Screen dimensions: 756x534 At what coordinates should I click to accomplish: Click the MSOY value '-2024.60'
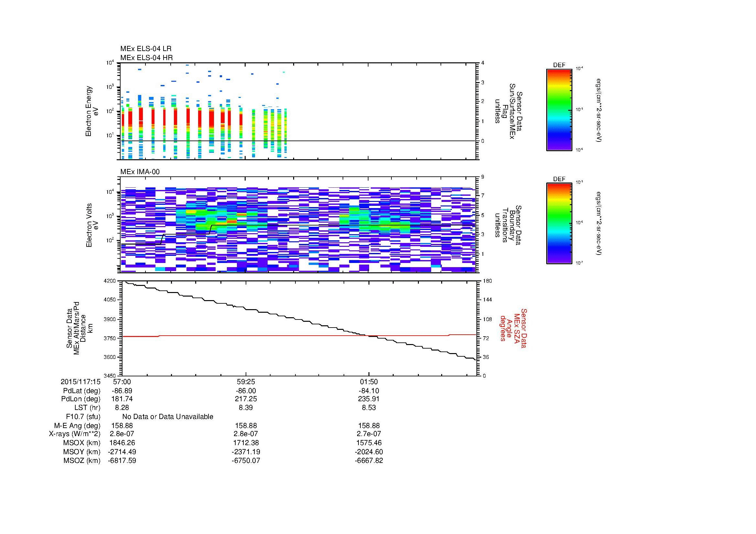pos(369,452)
